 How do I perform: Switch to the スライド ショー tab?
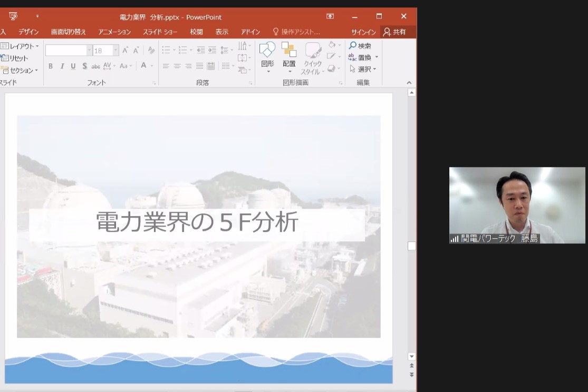pos(160,32)
